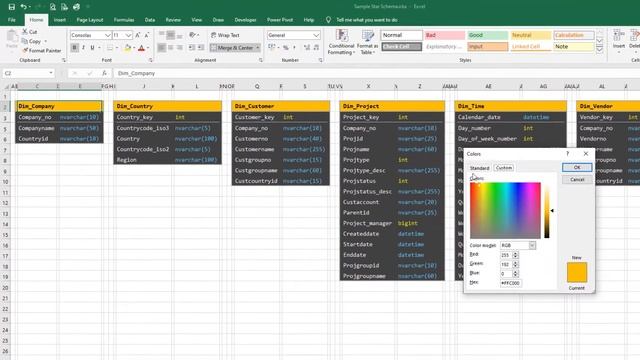
Task: Click the Decrease Decimal icon
Action: coord(316,48)
